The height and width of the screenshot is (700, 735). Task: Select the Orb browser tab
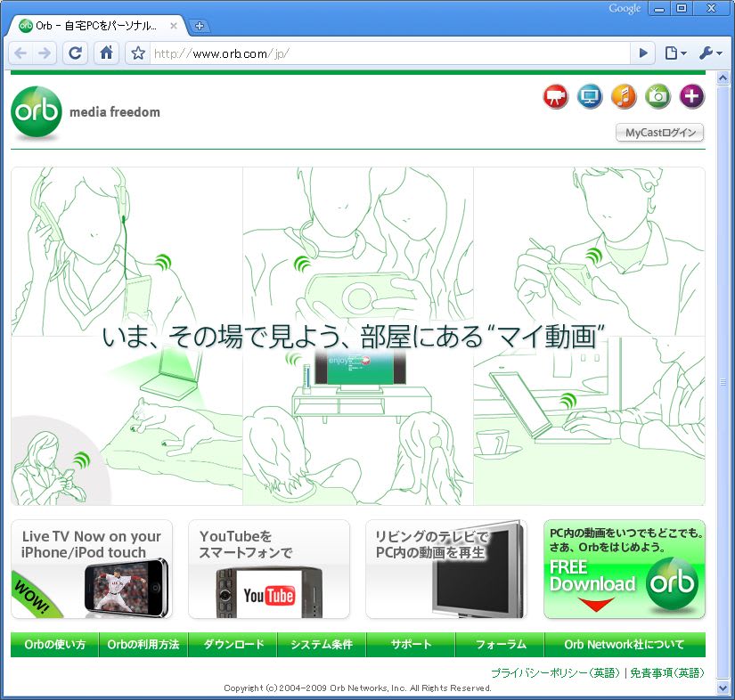pos(96,26)
